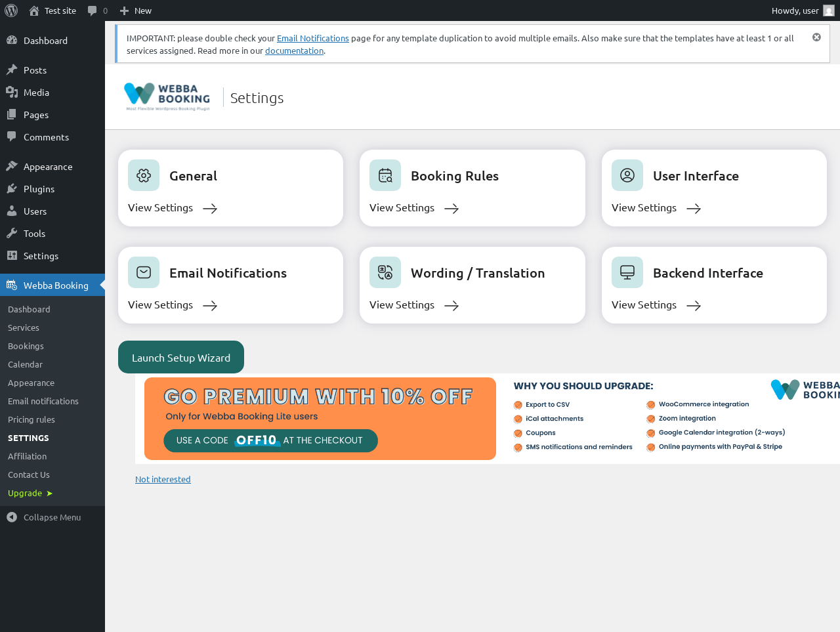Select the Backend Interface card title

tap(708, 273)
